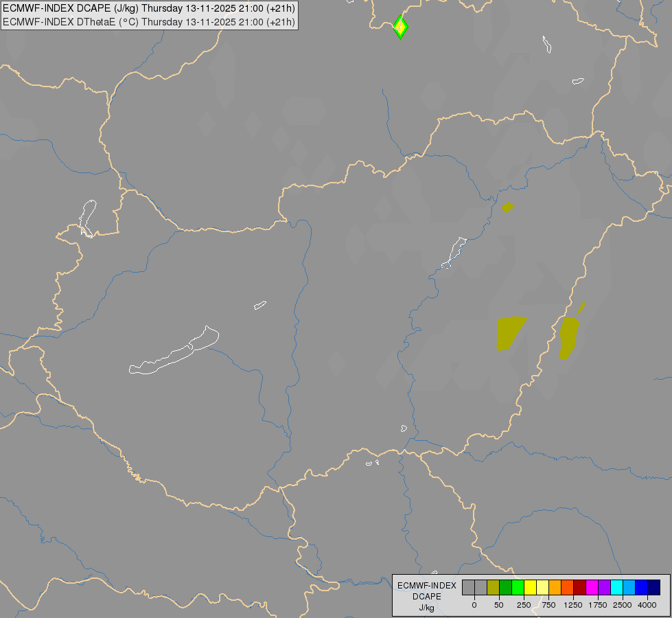Click the legend value 50
The height and width of the screenshot is (618, 672).
click(499, 605)
